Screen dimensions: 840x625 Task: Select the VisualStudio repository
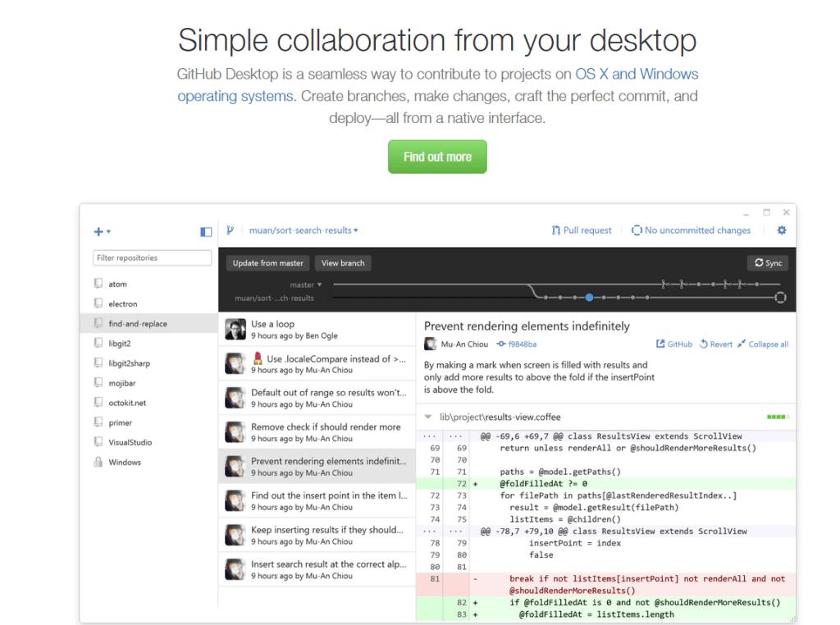149,442
